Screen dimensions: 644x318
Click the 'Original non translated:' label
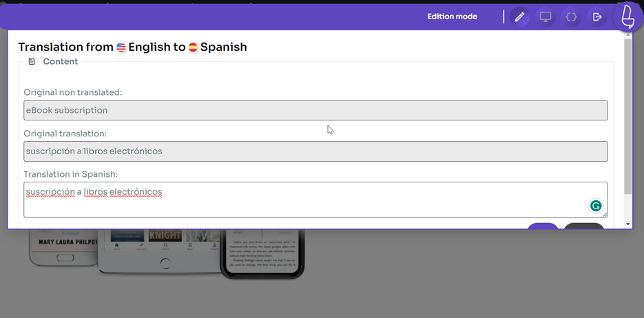(x=73, y=93)
